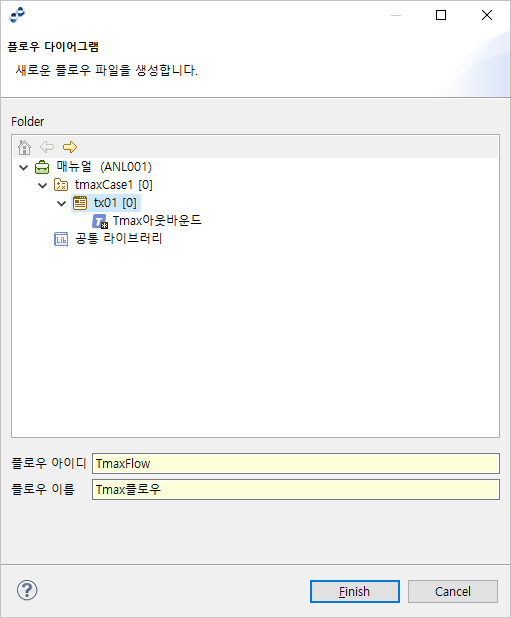
Task: Click the 플로우 아이디 input field
Action: [x=296, y=464]
